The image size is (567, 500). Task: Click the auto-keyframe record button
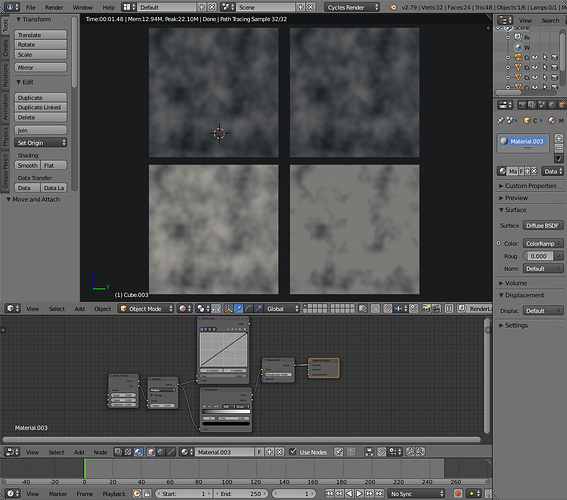[458, 493]
